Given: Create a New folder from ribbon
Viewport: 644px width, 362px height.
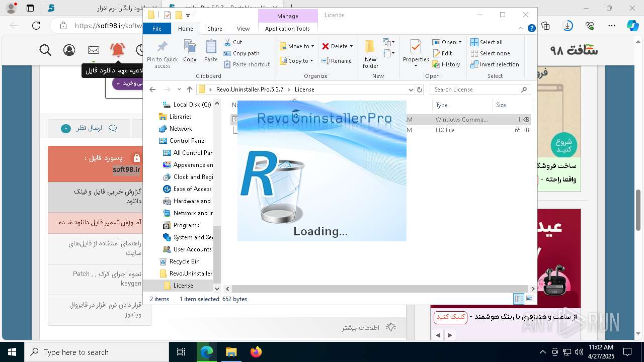Looking at the screenshot, I should point(370,54).
